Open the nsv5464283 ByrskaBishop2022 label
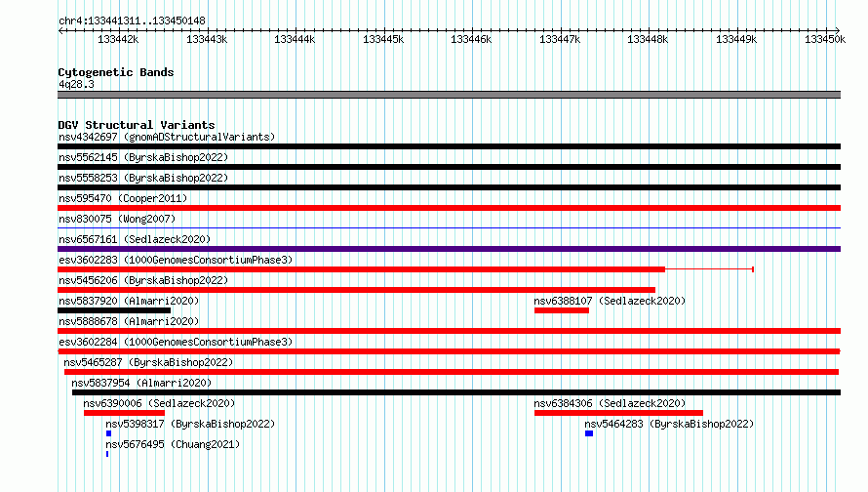Image resolution: width=868 pixels, height=492 pixels. pyautogui.click(x=669, y=424)
